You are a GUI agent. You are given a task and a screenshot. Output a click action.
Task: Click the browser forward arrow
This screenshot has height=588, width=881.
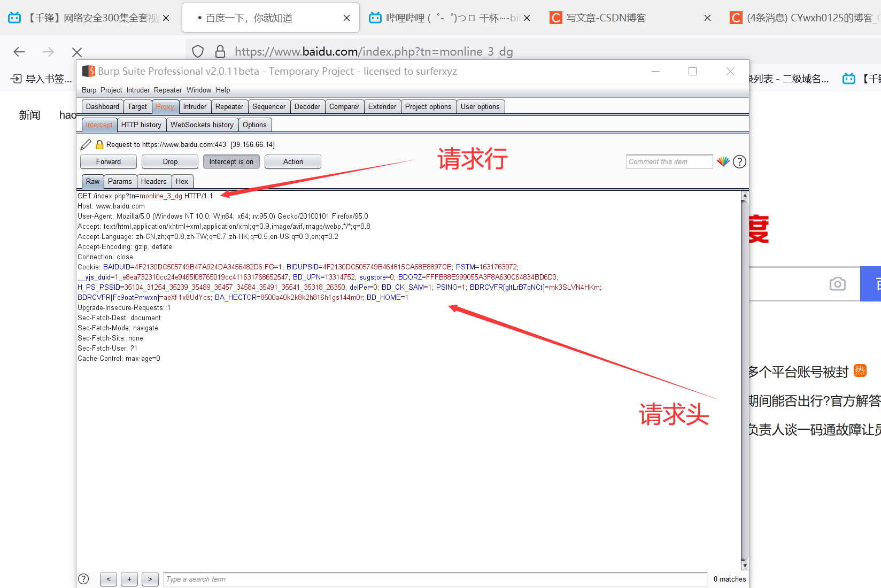(48, 52)
